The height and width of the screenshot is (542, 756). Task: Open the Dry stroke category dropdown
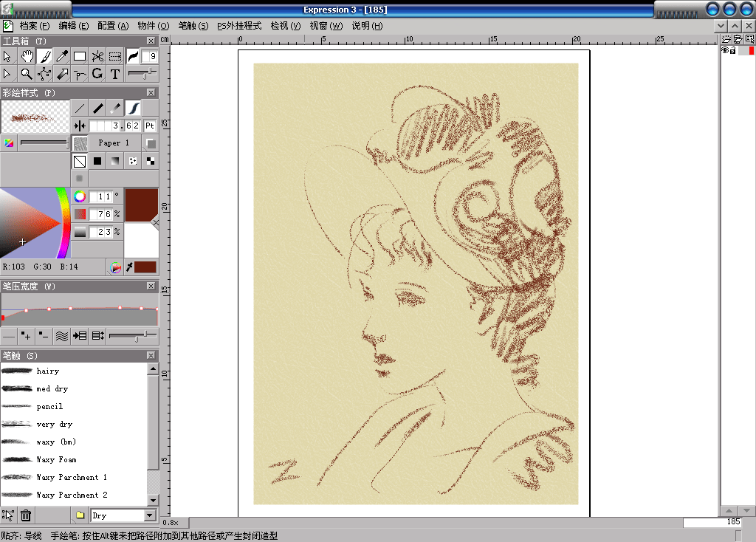coord(150,515)
